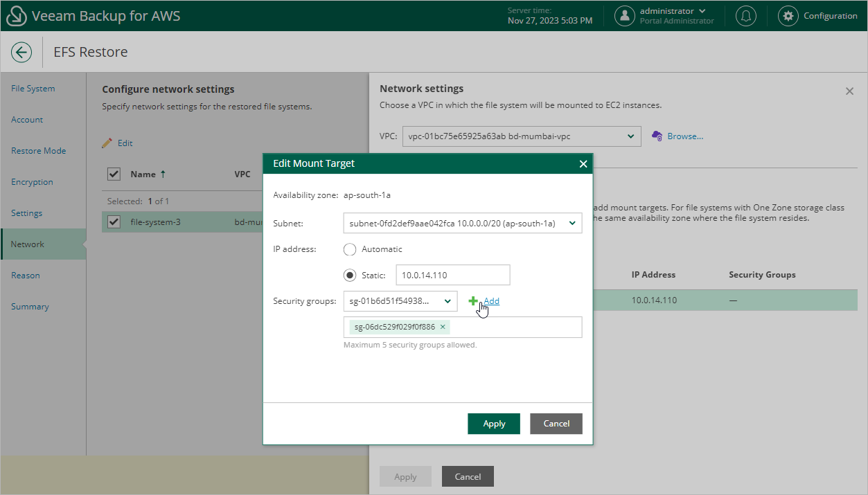Click the cloud Browse icon
This screenshot has height=495, width=868.
(x=657, y=136)
